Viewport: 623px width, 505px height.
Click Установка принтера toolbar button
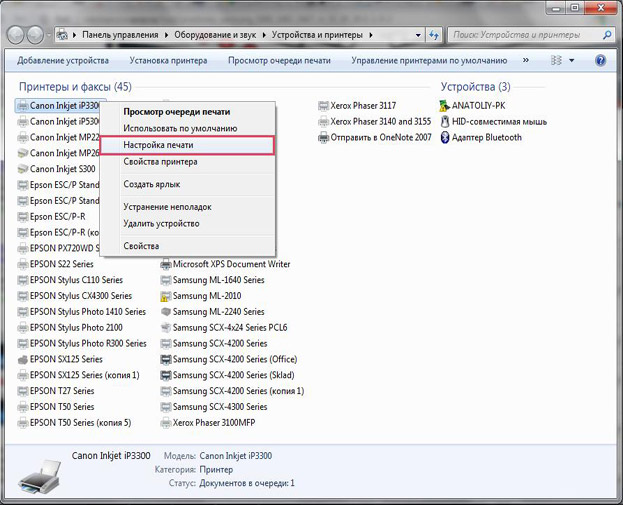(x=168, y=60)
